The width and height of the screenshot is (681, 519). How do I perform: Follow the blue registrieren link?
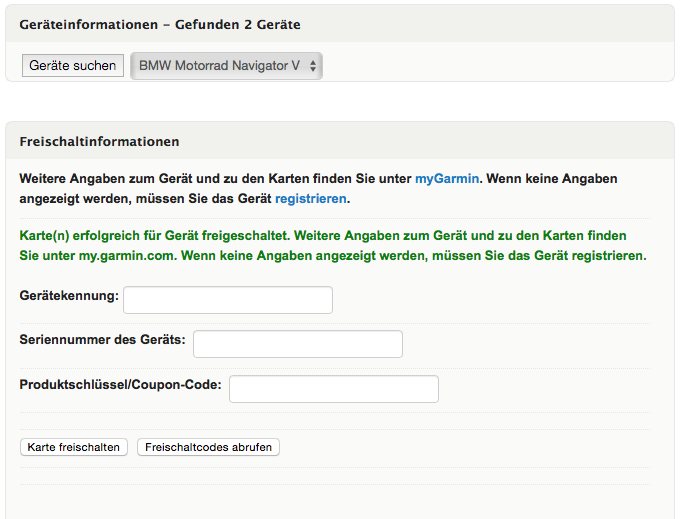(x=310, y=199)
